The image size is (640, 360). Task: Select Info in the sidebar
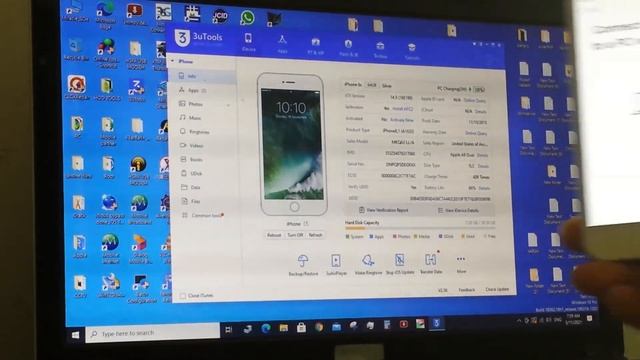(x=202, y=76)
